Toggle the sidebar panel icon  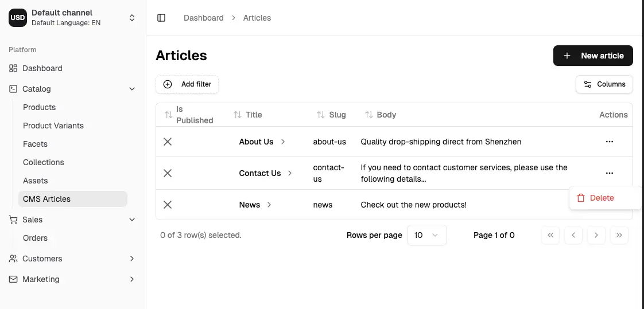(161, 18)
